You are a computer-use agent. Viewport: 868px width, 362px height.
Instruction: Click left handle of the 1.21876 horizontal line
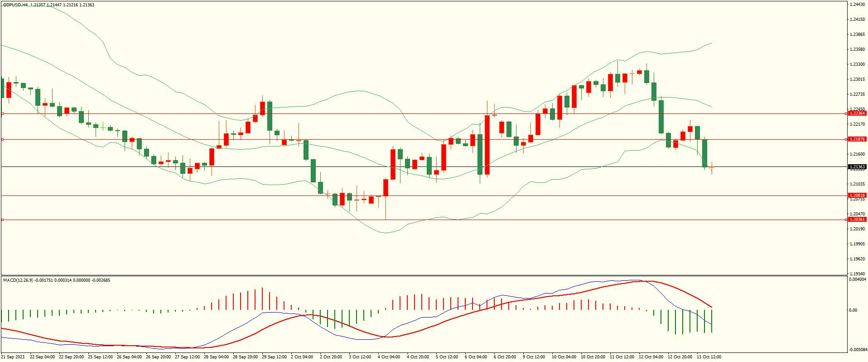2,139
